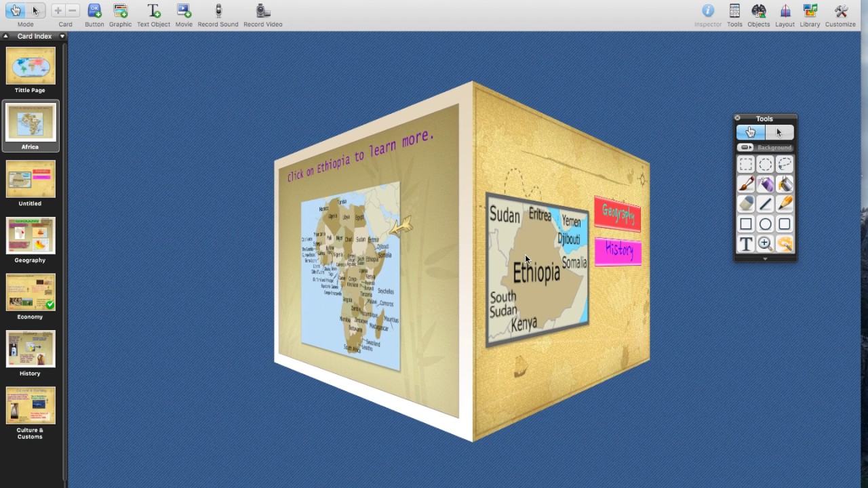Select the spray can tool

(765, 184)
